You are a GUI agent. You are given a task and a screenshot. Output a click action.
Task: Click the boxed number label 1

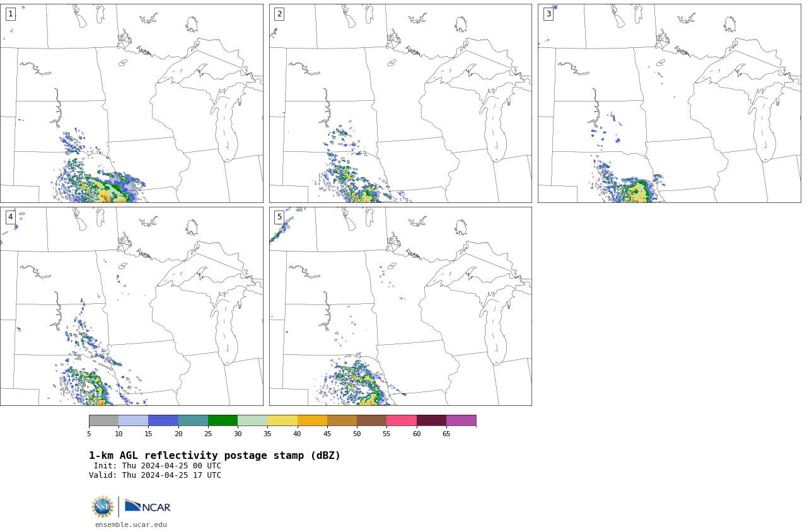[11, 14]
